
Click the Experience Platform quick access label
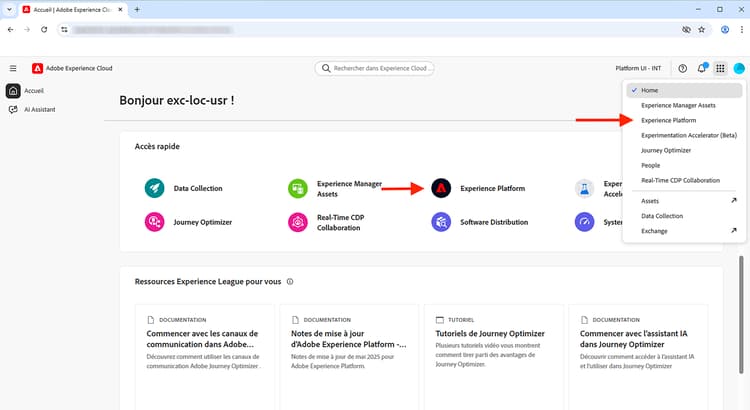point(493,188)
